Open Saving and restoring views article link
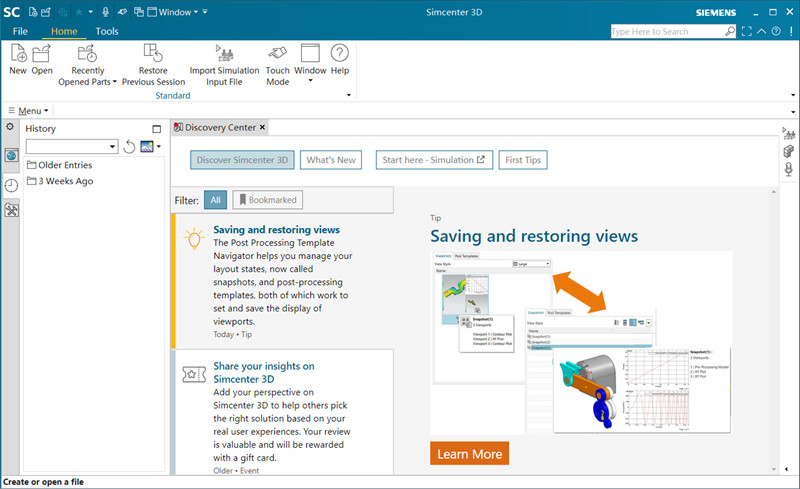800x489 pixels. (x=277, y=230)
